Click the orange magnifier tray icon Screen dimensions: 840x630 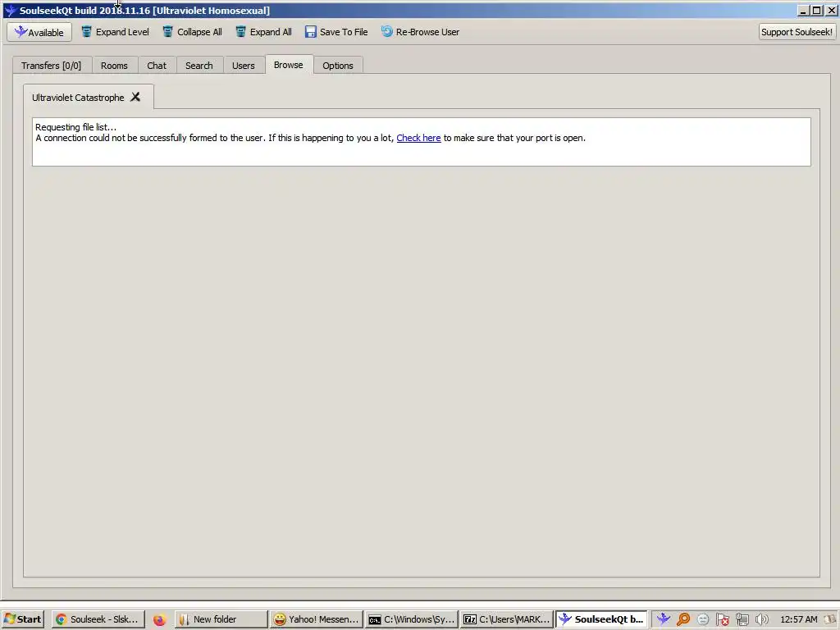683,619
